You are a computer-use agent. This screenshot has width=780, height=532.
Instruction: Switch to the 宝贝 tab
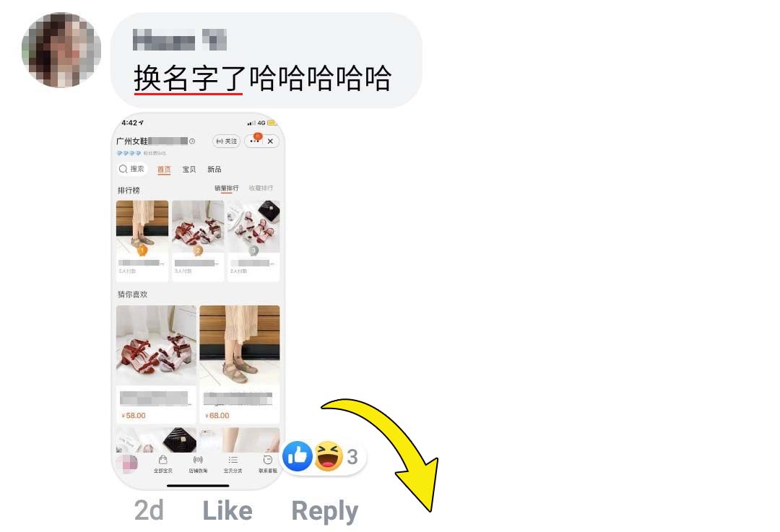[x=189, y=170]
